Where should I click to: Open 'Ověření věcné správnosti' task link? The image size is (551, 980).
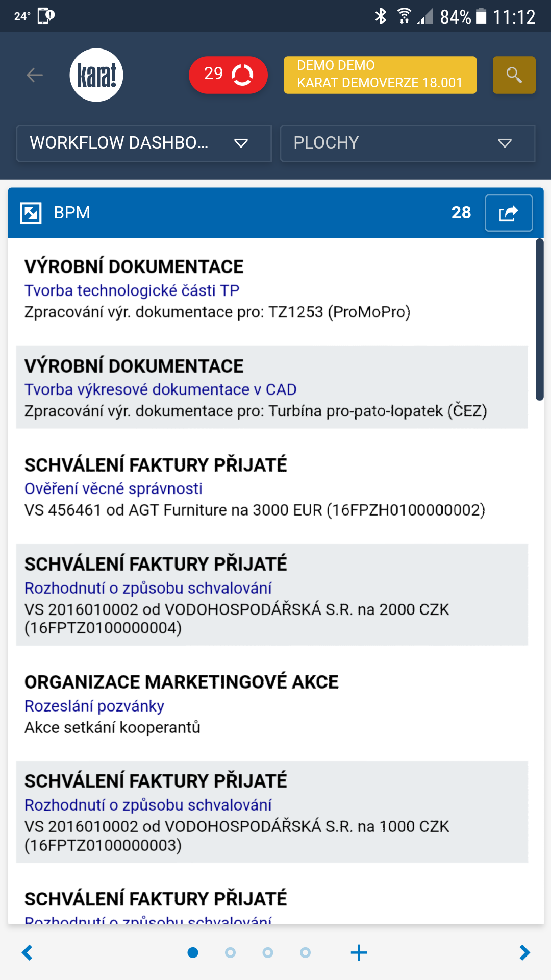[113, 488]
